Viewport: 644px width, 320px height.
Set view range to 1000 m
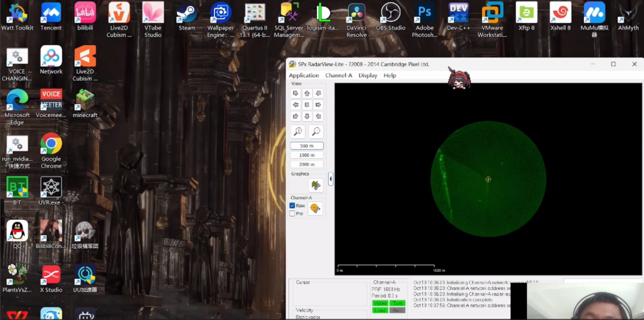pos(307,155)
